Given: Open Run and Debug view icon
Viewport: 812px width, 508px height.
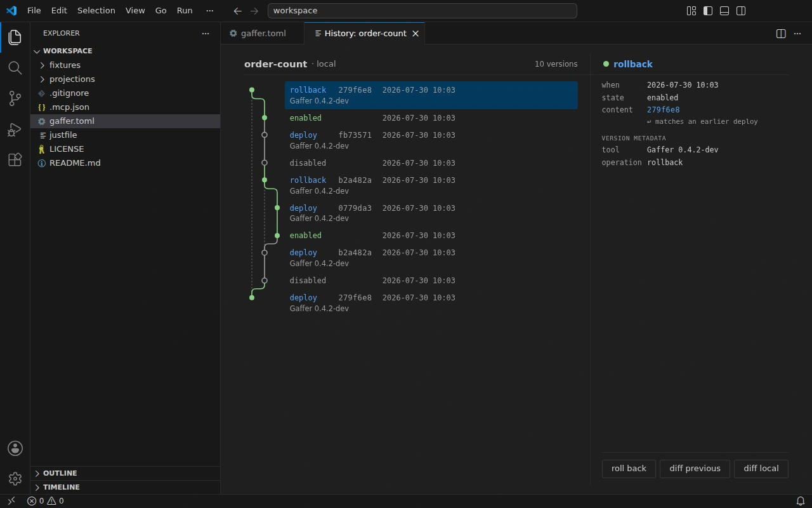Looking at the screenshot, I should [15, 130].
